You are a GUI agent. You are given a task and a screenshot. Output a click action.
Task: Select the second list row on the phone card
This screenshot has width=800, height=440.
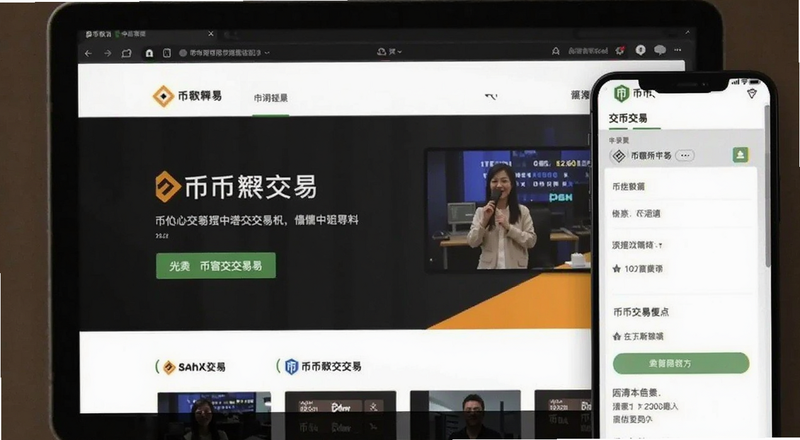click(679, 213)
